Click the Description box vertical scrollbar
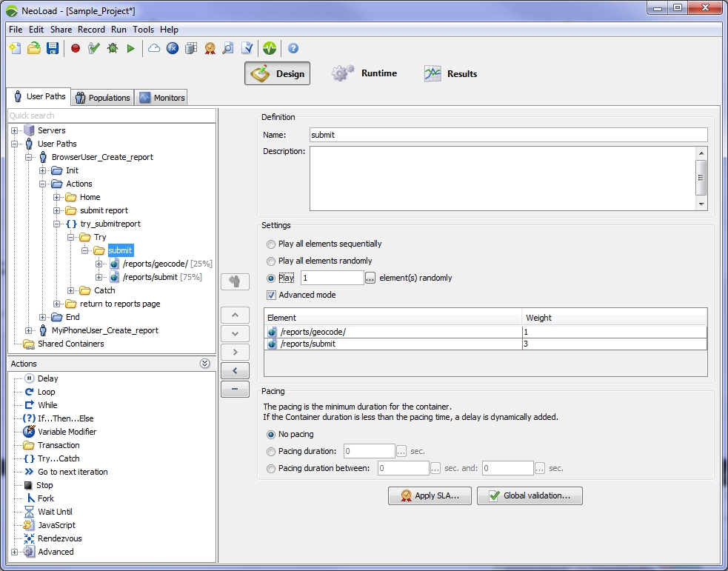The width and height of the screenshot is (728, 571). pos(701,178)
